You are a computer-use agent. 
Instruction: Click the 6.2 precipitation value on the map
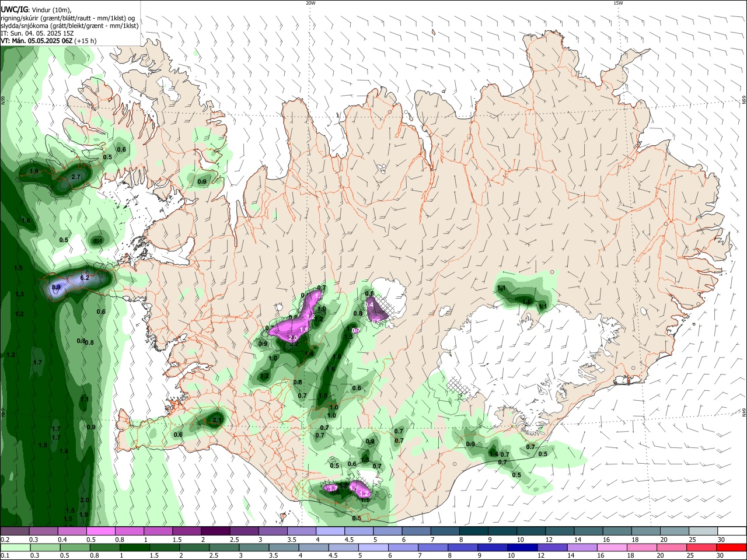coord(85,278)
